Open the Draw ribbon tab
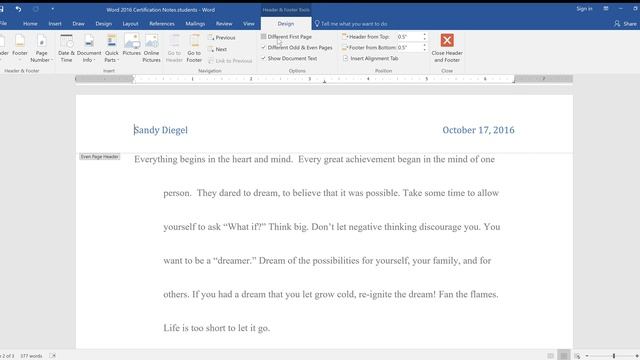This screenshot has width=640, height=360. click(78, 24)
